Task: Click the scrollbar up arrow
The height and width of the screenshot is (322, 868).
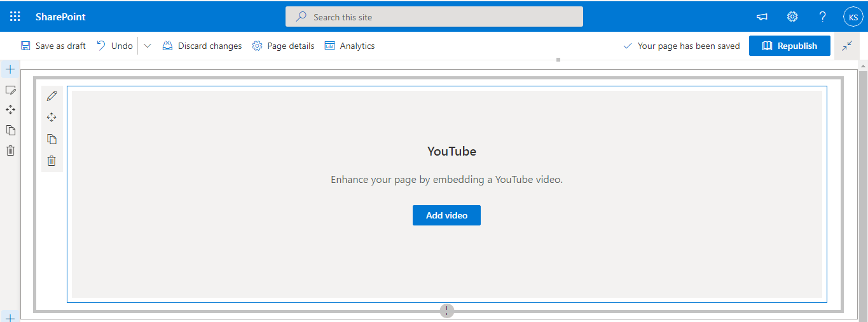Action: [x=863, y=65]
